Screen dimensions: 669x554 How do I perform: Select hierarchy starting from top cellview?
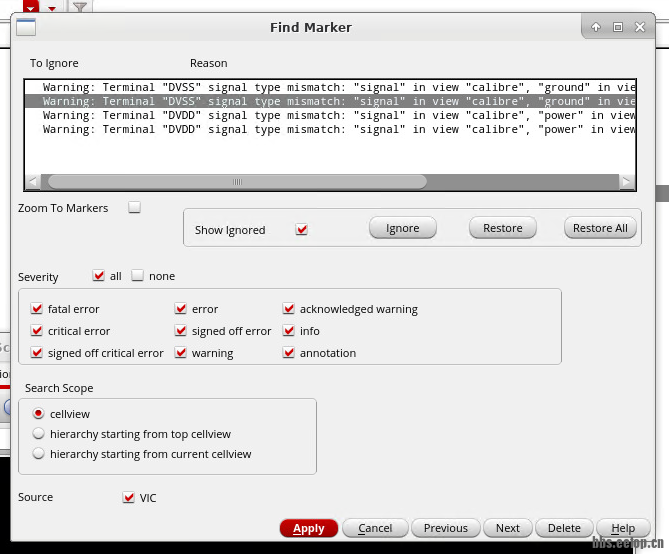point(38,434)
